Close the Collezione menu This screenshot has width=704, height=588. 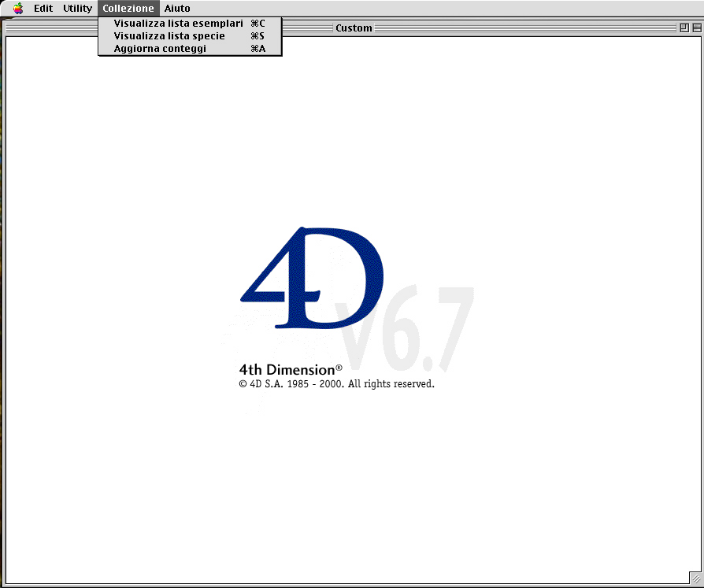(128, 8)
